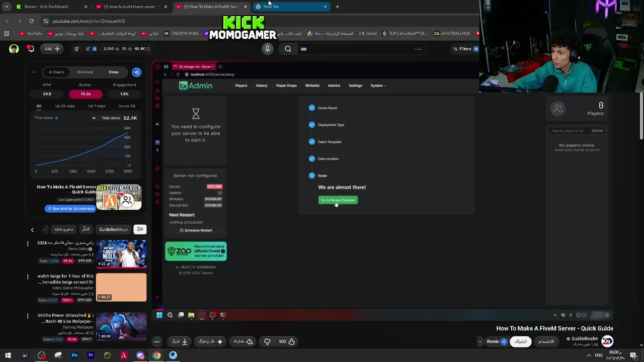Click the browser back arrow

point(7,21)
